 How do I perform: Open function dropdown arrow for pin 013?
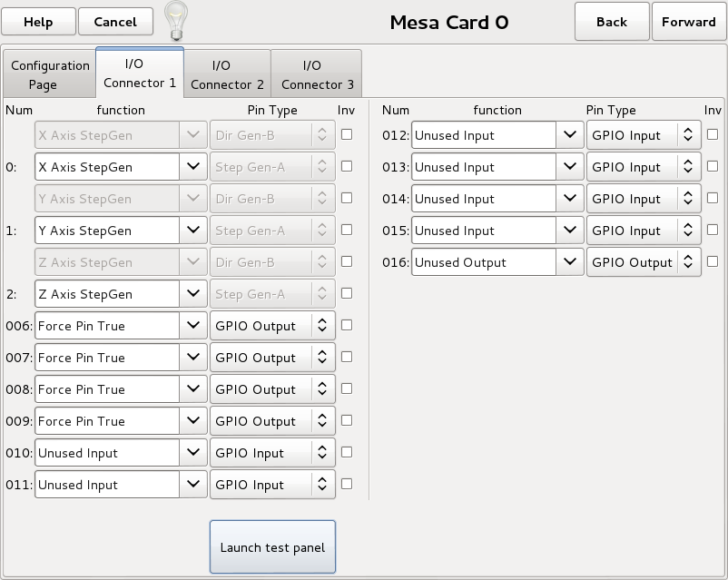point(570,167)
